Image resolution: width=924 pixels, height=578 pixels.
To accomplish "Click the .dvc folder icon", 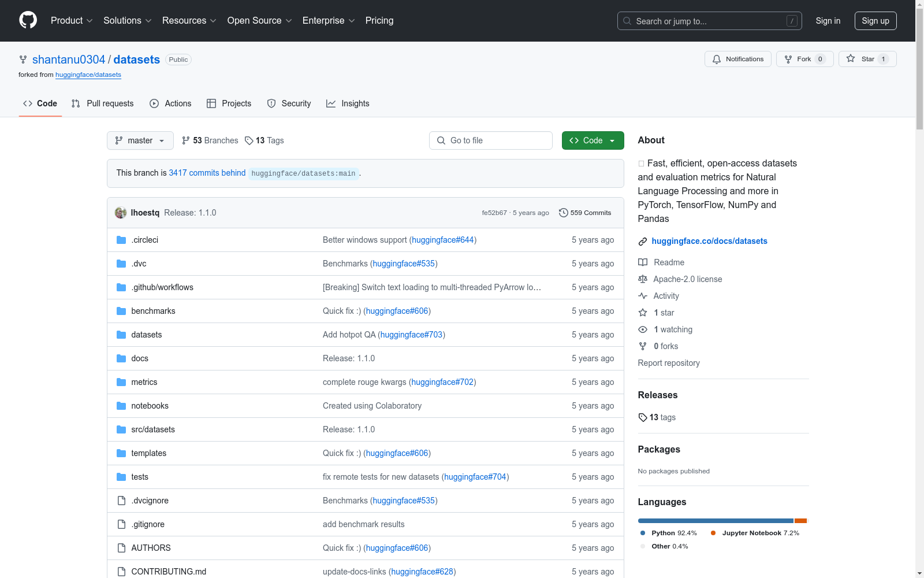I will coord(121,264).
